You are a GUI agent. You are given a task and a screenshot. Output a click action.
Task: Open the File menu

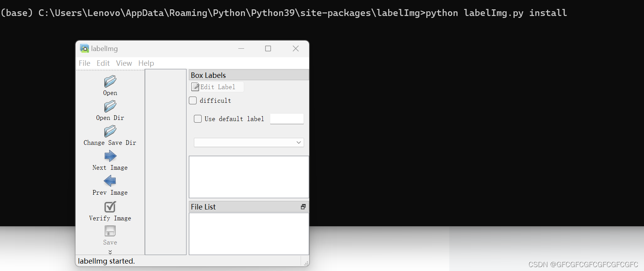click(x=84, y=63)
